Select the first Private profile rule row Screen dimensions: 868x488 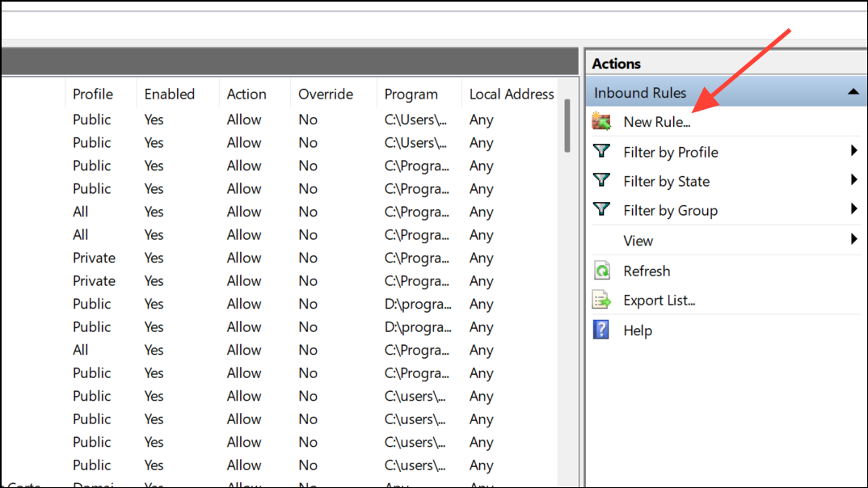(x=94, y=258)
